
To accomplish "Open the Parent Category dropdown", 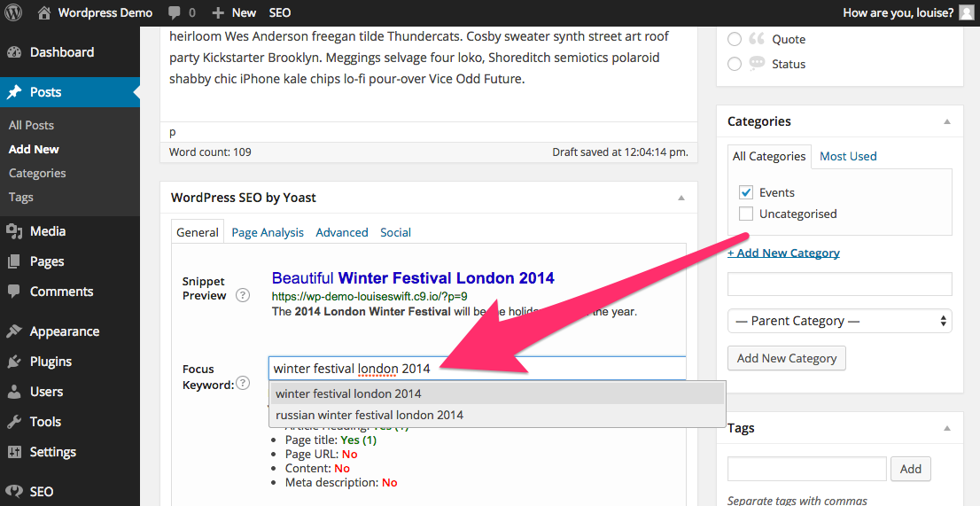I will tap(839, 321).
